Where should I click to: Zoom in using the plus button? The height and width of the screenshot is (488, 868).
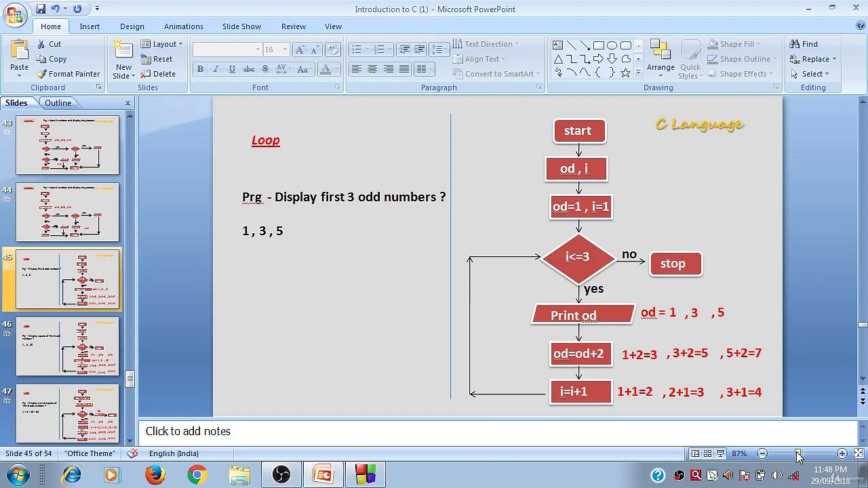[842, 453]
